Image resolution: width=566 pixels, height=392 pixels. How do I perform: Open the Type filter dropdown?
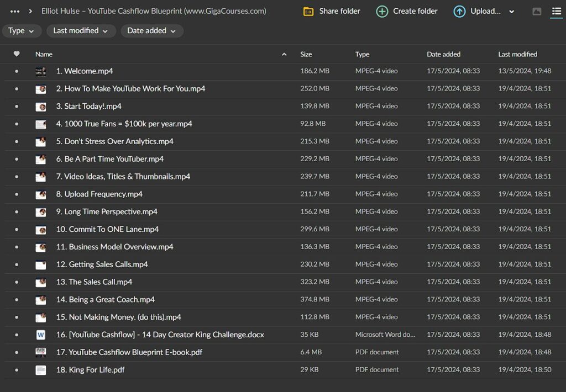(x=22, y=31)
